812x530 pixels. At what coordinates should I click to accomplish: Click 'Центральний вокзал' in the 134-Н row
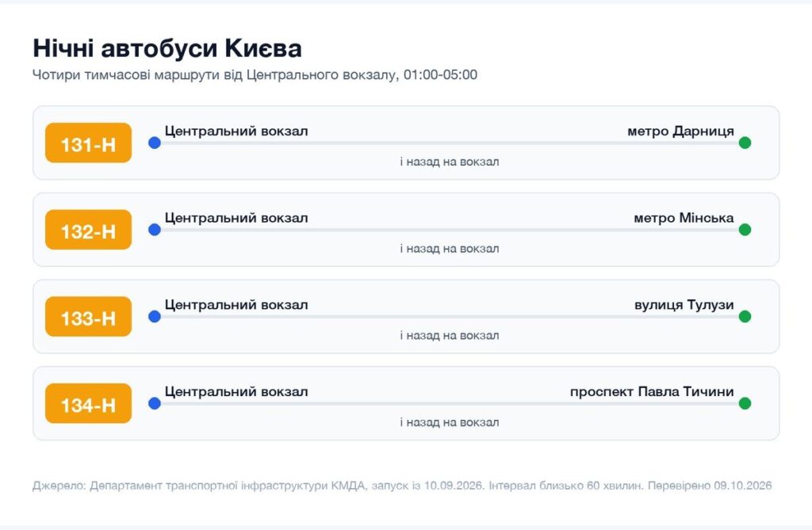point(236,392)
